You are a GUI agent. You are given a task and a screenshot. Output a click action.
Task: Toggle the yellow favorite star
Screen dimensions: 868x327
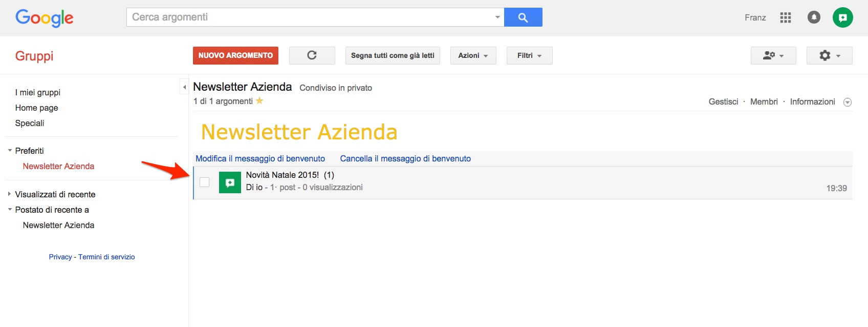tap(259, 101)
